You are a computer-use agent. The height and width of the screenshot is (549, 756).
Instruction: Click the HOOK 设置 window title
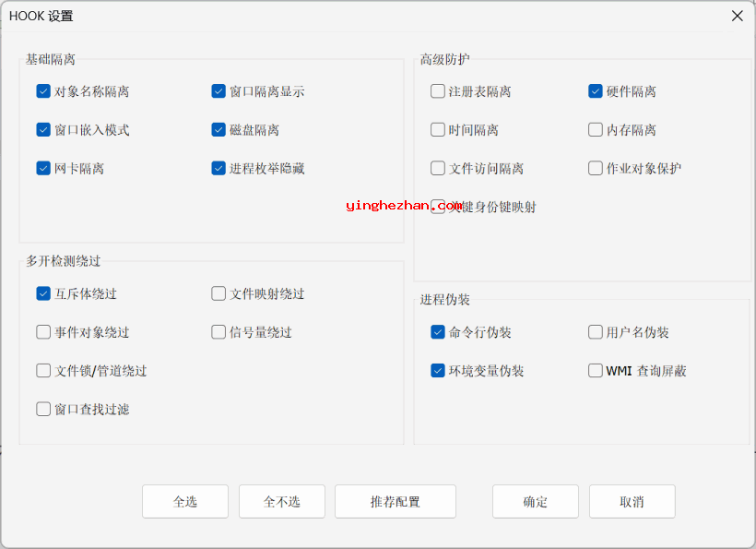pos(41,16)
